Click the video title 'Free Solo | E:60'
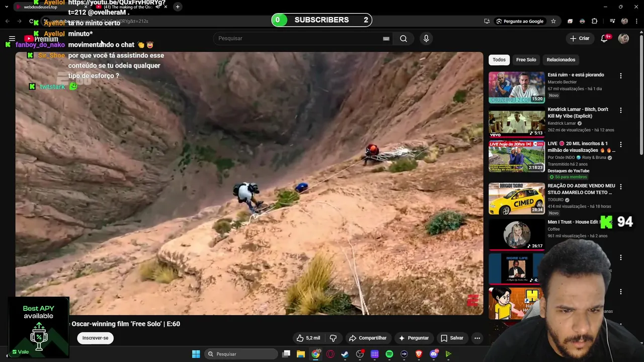This screenshot has height=362, width=644. pos(126,324)
